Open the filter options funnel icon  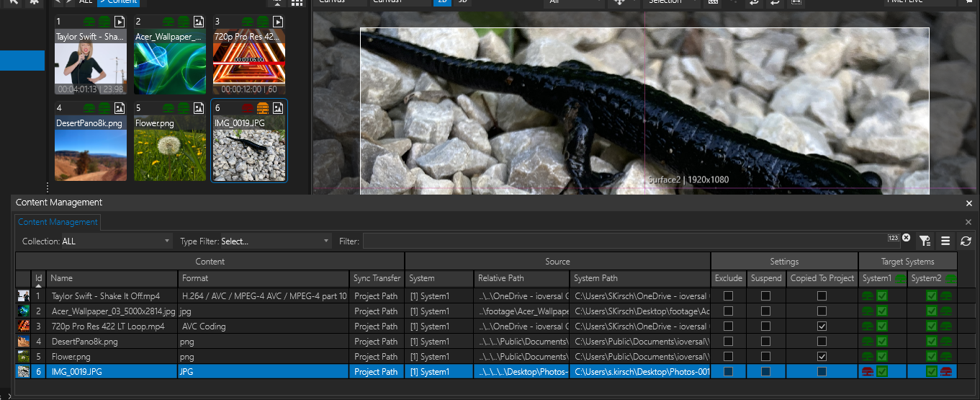point(925,241)
